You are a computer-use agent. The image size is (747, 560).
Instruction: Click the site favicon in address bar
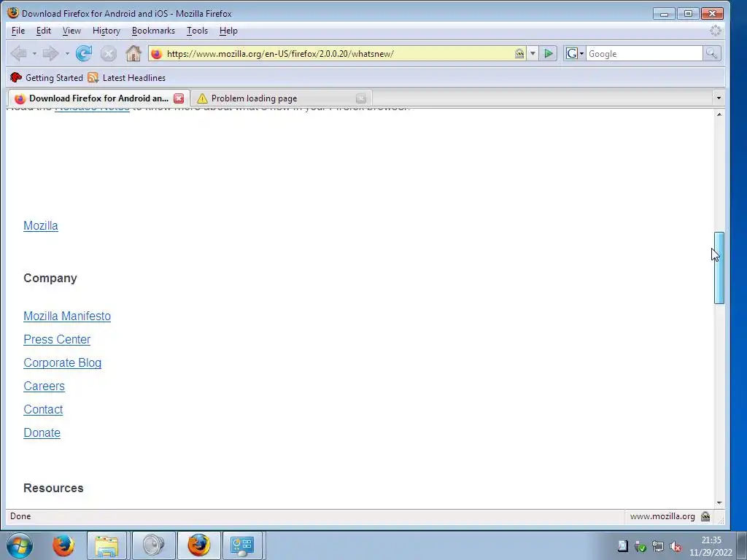coord(156,54)
